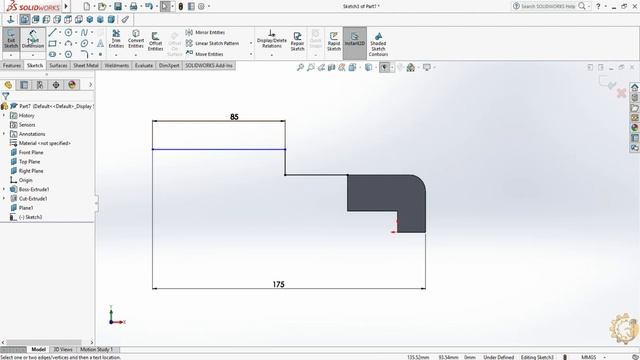Open the Trim Entities tool
Screen dimensions: 640x360
[x=116, y=39]
